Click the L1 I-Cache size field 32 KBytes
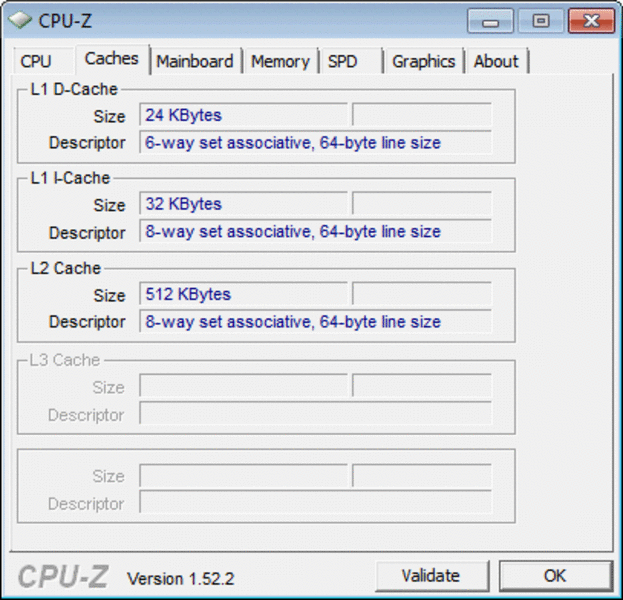 244,204
